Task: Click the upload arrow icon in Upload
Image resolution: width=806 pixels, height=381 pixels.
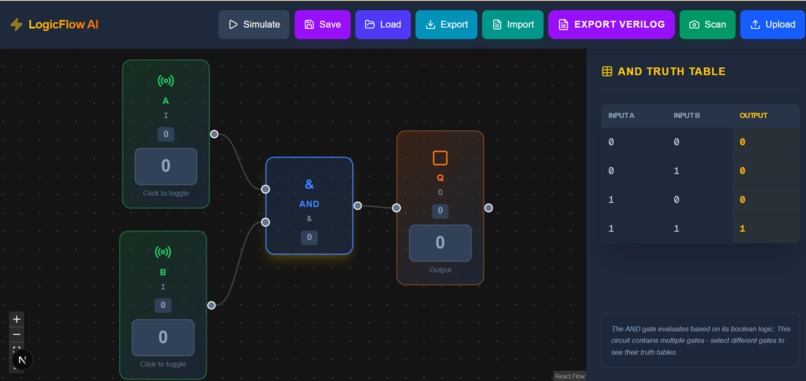Action: [x=755, y=25]
